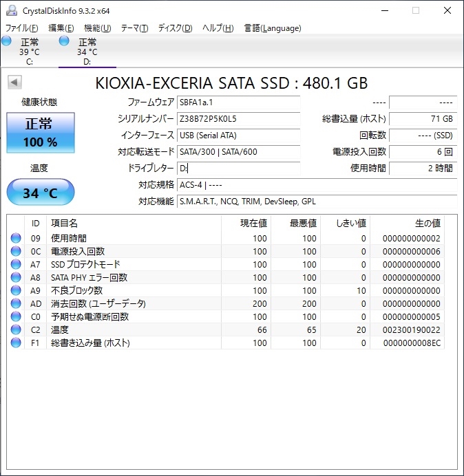Screen dimensions: 464x476
Task: Click the 34 °C temperature button
Action: (41, 192)
